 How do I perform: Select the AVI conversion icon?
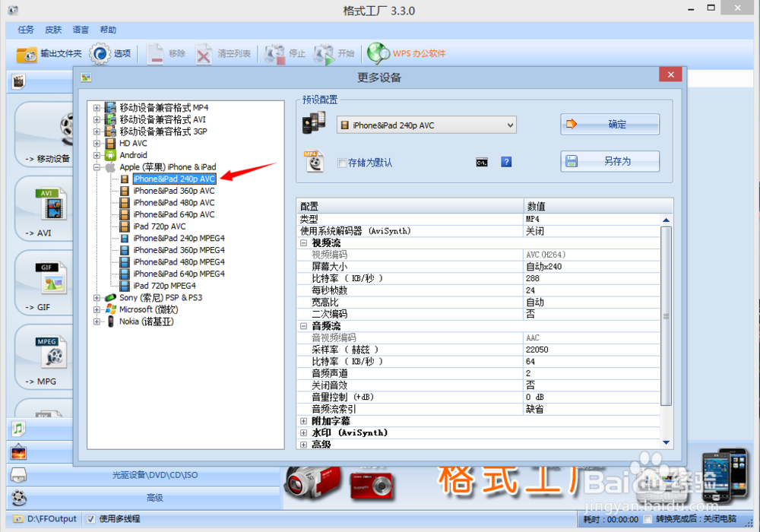tap(52, 204)
